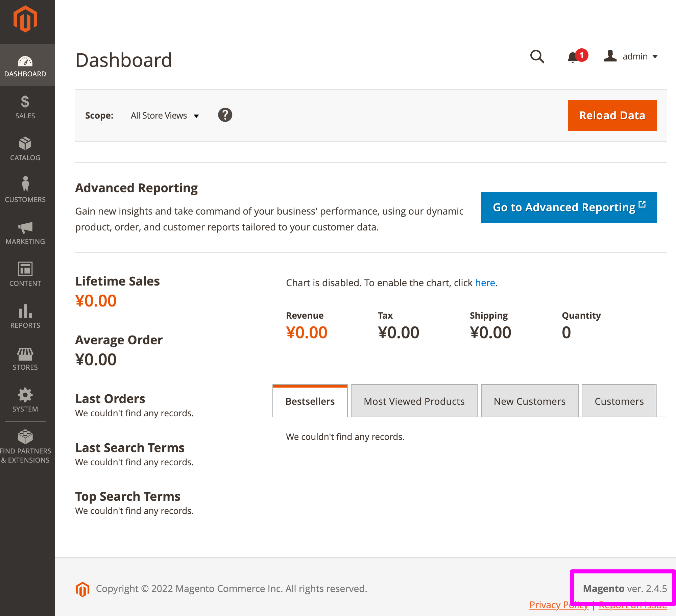Image resolution: width=676 pixels, height=616 pixels.
Task: Open notifications via the bell icon
Action: point(573,57)
